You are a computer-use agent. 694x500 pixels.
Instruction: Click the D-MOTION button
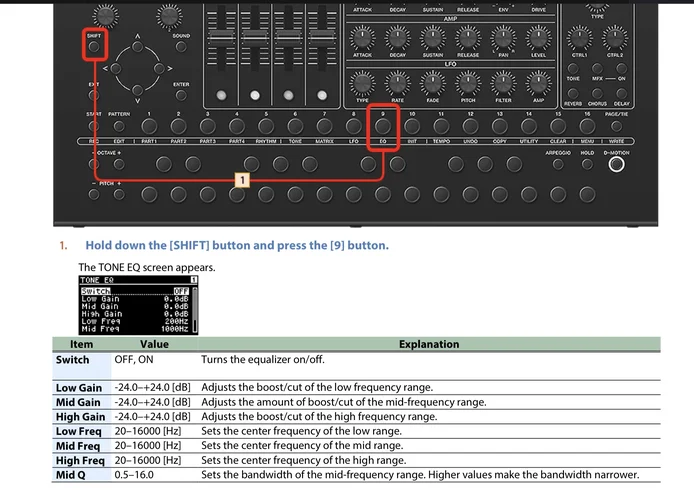tap(617, 165)
